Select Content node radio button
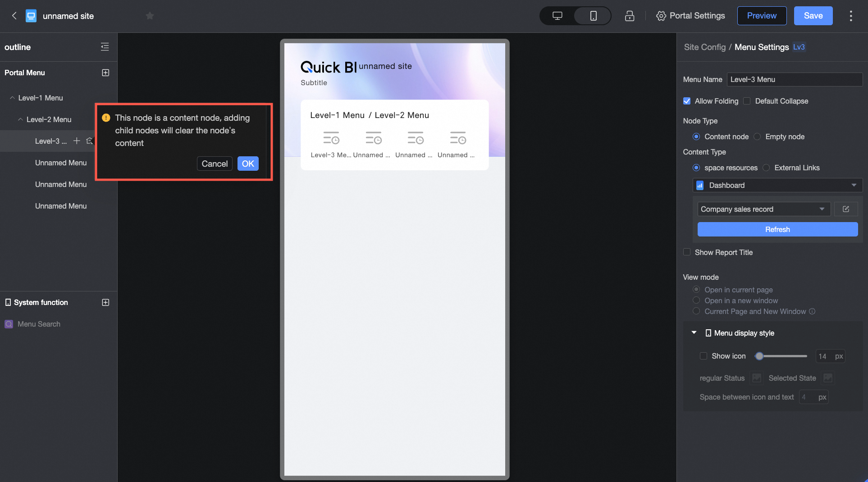This screenshot has height=482, width=868. point(696,136)
